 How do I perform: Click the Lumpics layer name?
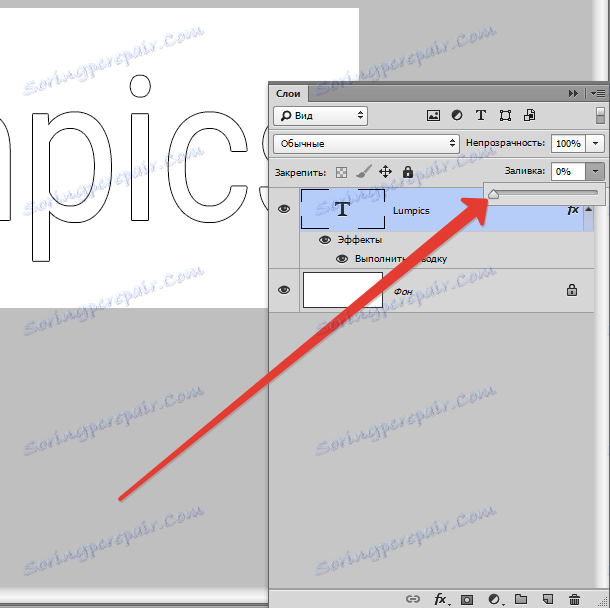pos(411,211)
